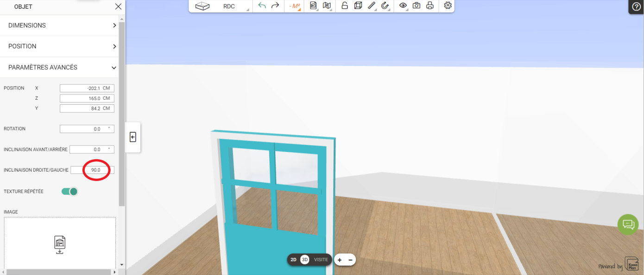Open the green chat bubble
The image size is (644, 275).
coord(628,224)
